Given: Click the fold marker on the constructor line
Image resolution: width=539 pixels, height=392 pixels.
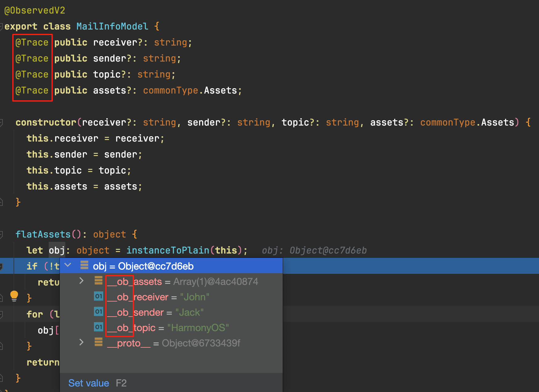Looking at the screenshot, I should (2, 123).
